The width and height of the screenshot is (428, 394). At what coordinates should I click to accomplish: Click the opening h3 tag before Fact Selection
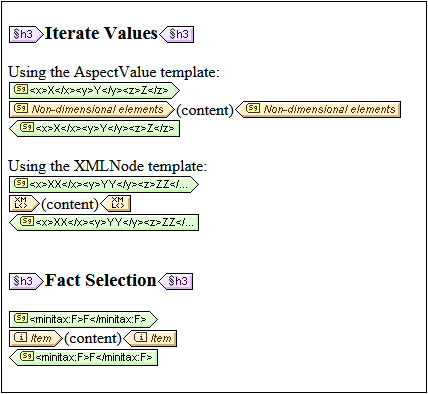26,281
